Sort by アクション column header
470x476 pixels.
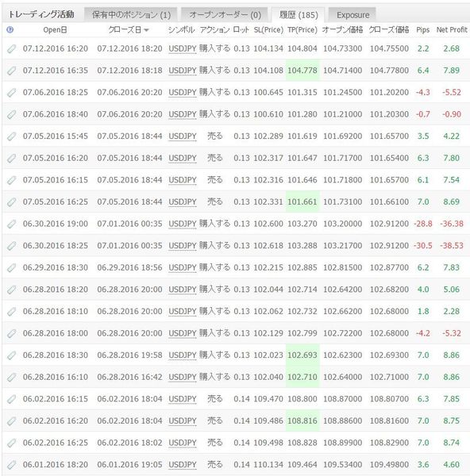(x=214, y=30)
